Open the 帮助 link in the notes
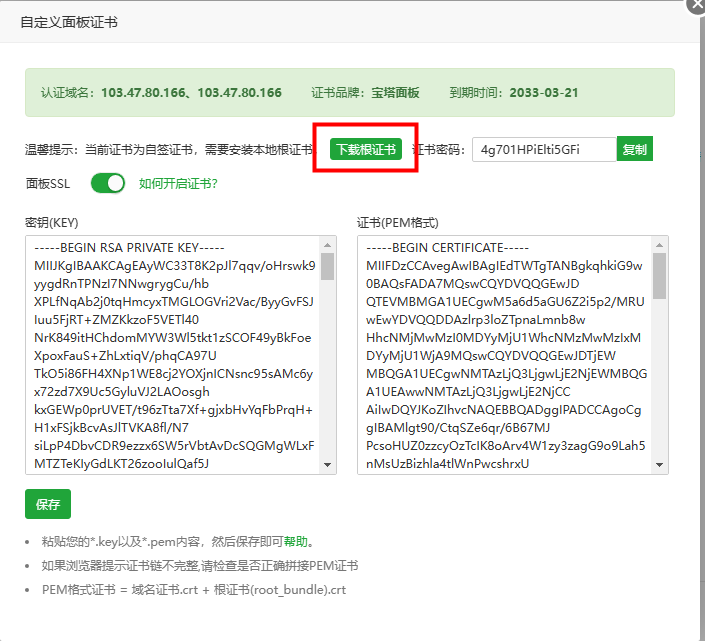 point(295,542)
